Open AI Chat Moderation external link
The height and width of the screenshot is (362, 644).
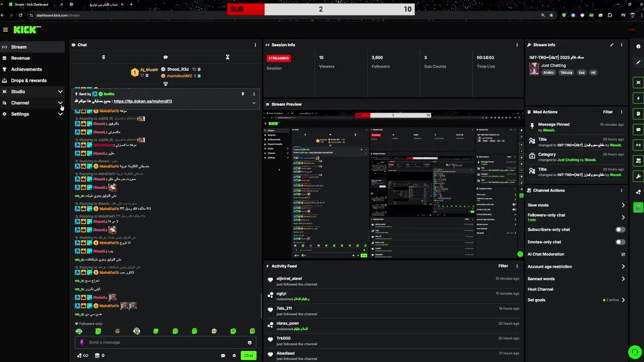(623, 254)
